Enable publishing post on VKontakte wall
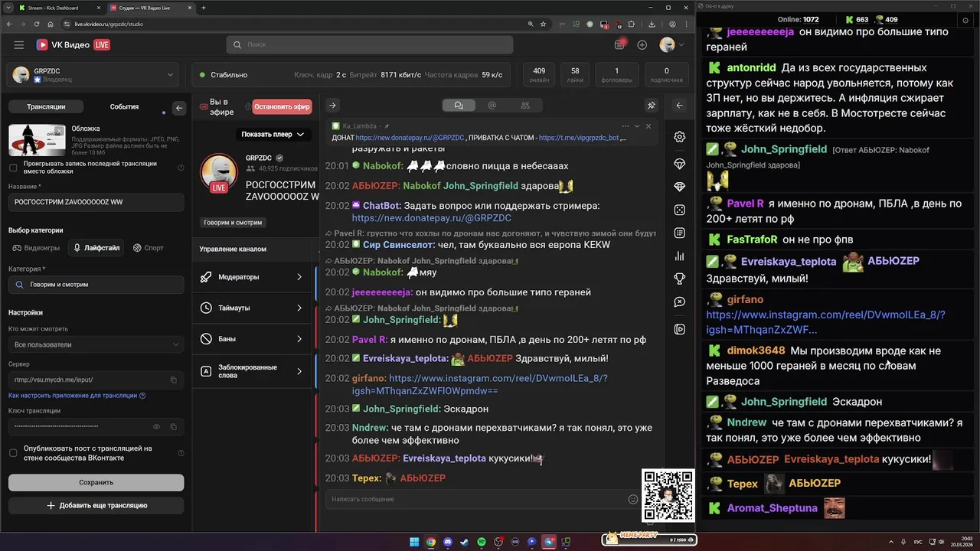This screenshot has width=980, height=551. 12,453
